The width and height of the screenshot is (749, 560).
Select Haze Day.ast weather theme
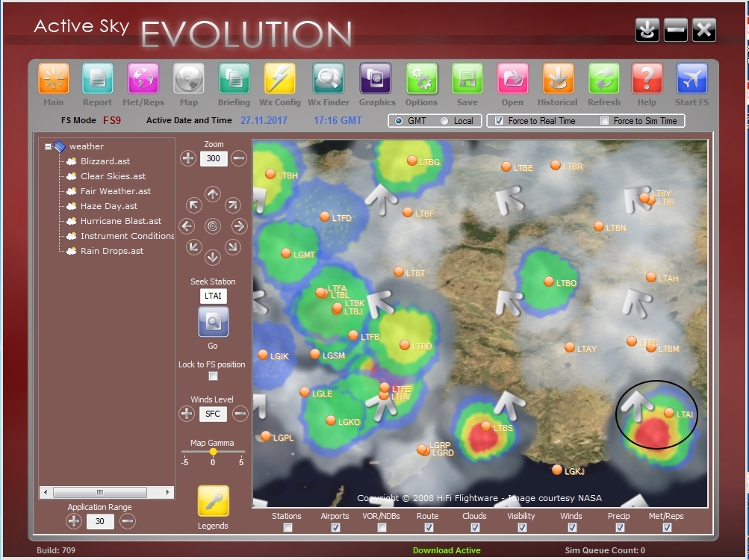[x=109, y=206]
